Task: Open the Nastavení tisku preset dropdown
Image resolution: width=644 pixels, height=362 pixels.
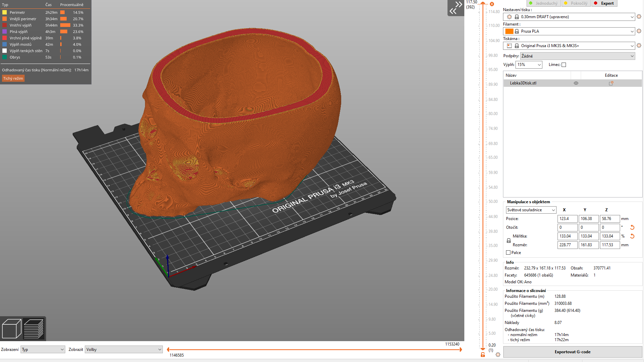Action: 569,17
